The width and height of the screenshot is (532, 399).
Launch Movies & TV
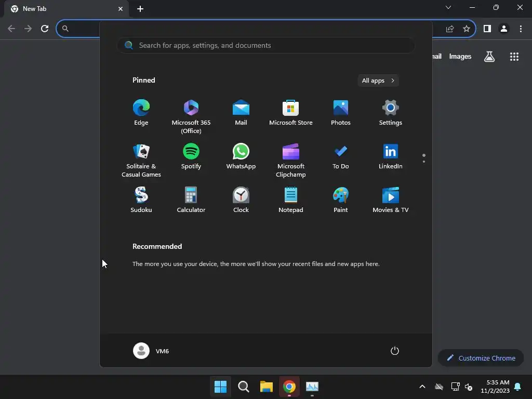coord(391,200)
